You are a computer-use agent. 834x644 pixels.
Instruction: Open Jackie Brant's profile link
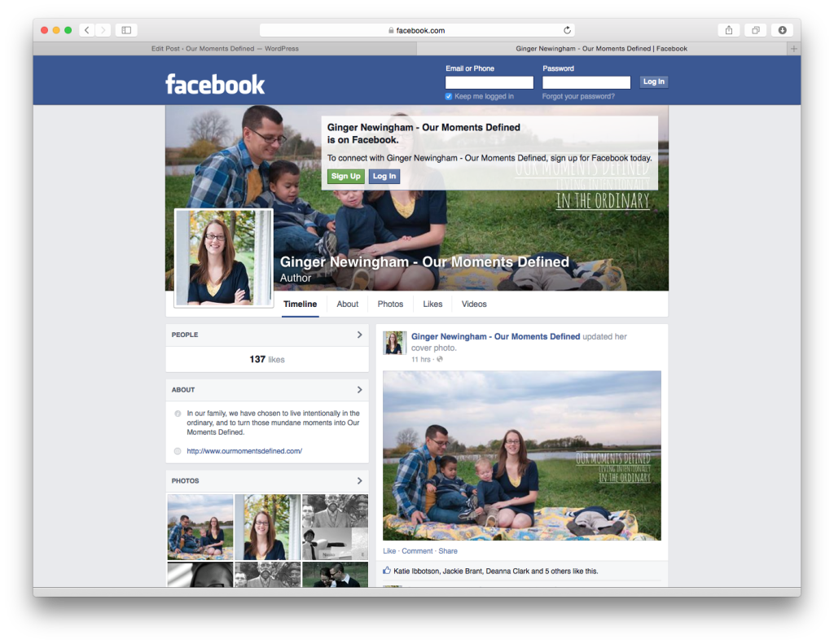tap(462, 572)
